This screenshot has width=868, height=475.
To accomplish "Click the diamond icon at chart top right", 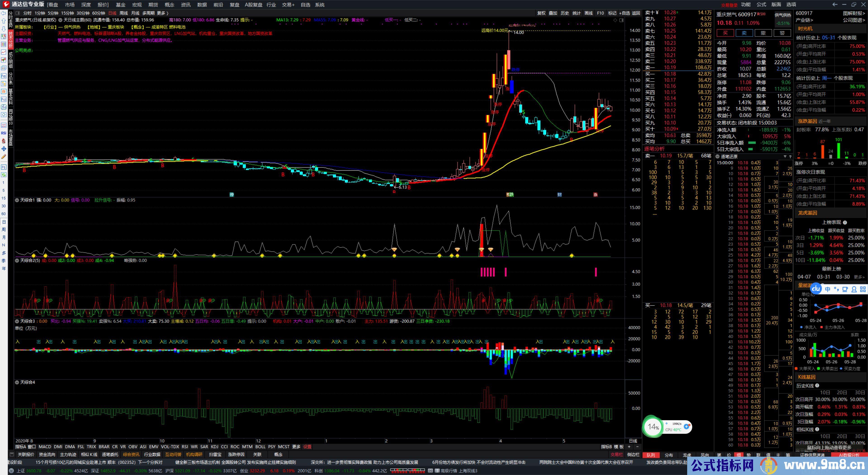I will [x=615, y=20].
